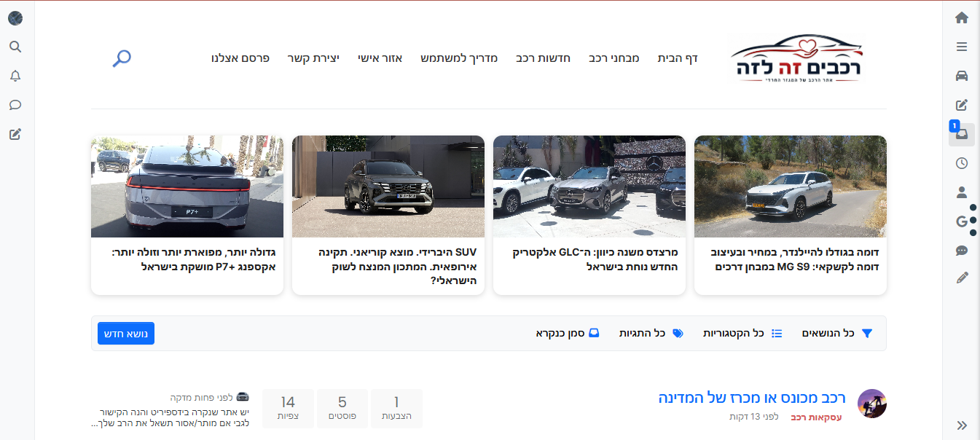The height and width of the screenshot is (440, 980).
Task: Open chat bubble icon in left sidebar
Action: 15,105
